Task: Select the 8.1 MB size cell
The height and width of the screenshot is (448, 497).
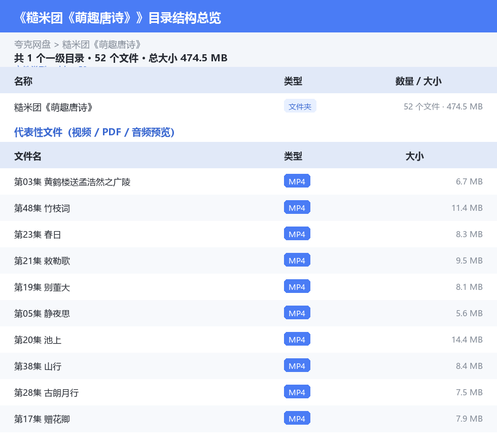Action: 469,287
